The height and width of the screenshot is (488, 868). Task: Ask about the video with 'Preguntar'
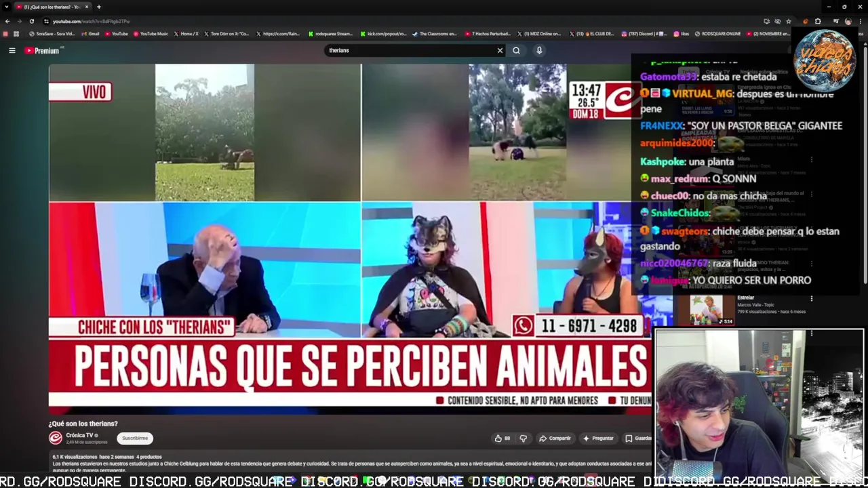pyautogui.click(x=598, y=438)
